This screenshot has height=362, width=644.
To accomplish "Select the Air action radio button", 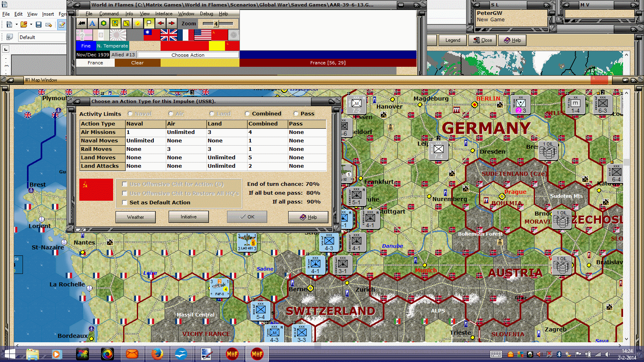I will coord(171,114).
